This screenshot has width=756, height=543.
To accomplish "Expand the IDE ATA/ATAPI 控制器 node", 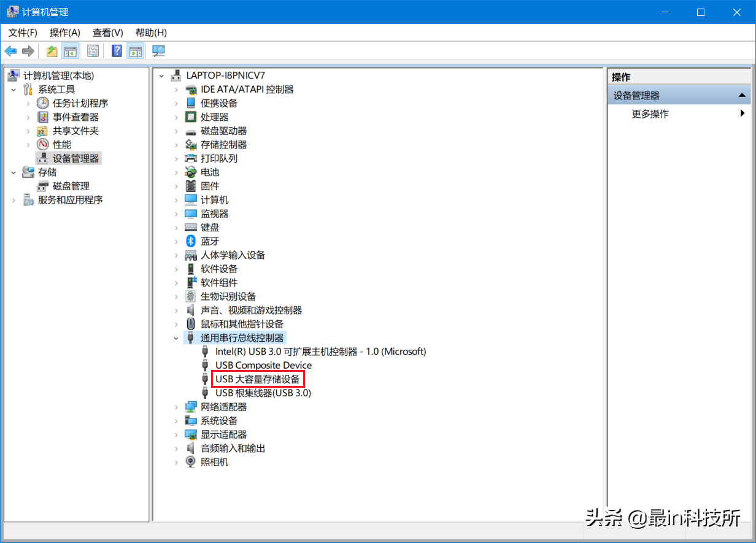I will [176, 90].
